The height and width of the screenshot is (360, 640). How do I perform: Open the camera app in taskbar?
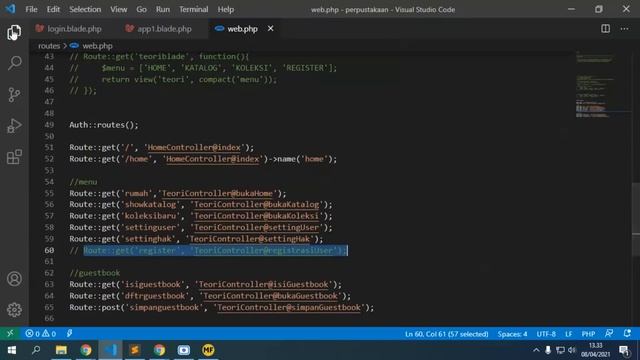tap(184, 350)
